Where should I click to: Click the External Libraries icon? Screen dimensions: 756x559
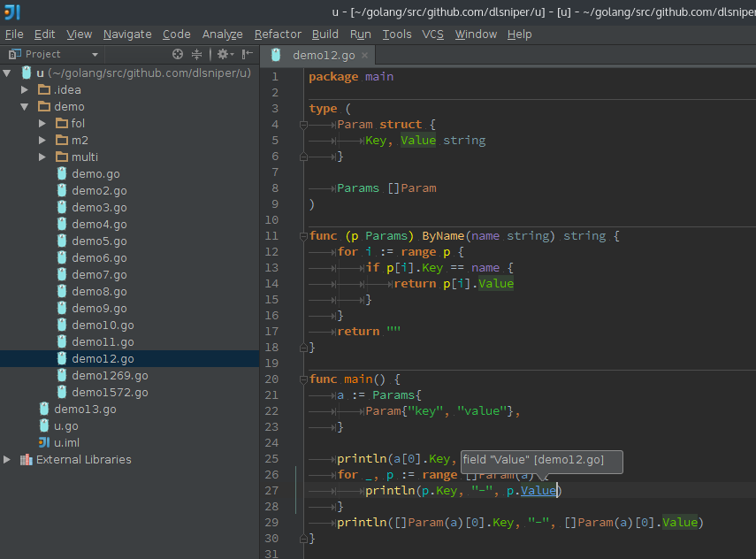click(x=25, y=459)
